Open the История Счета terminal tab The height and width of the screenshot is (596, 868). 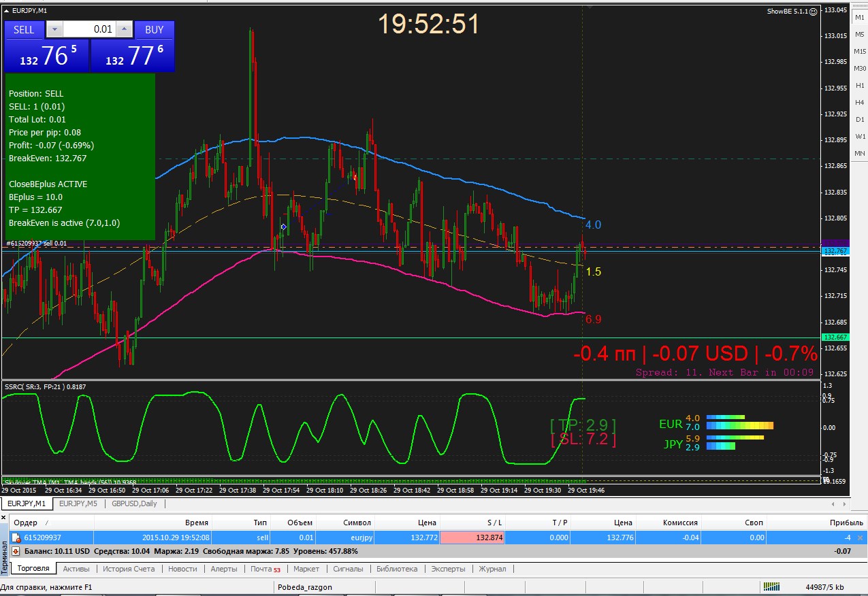click(x=129, y=569)
